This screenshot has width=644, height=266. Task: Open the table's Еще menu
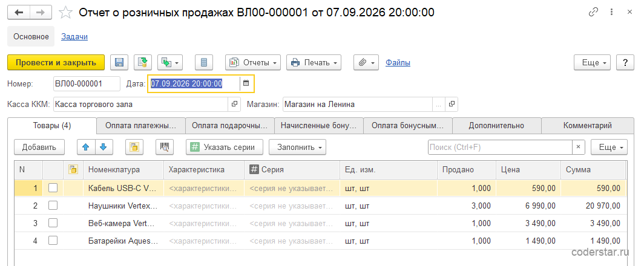tap(609, 147)
